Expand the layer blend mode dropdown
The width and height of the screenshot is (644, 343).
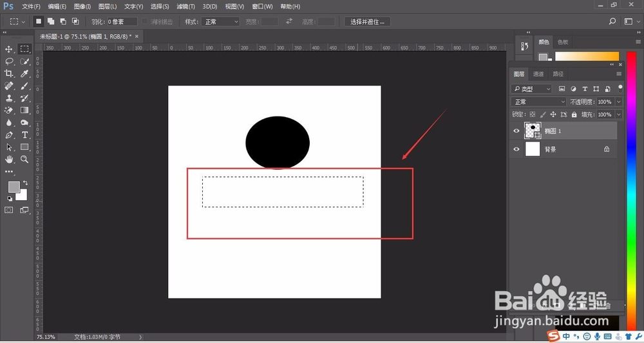point(539,102)
